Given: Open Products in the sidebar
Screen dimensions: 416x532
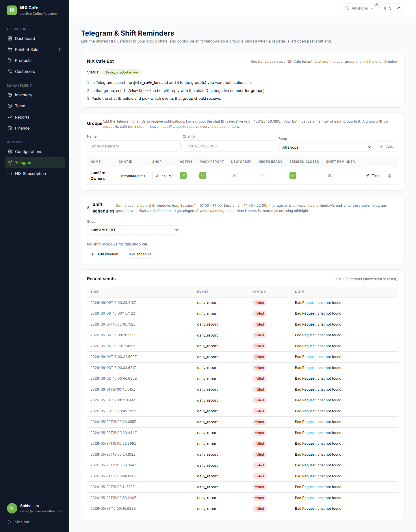Looking at the screenshot, I should pyautogui.click(x=35, y=60).
